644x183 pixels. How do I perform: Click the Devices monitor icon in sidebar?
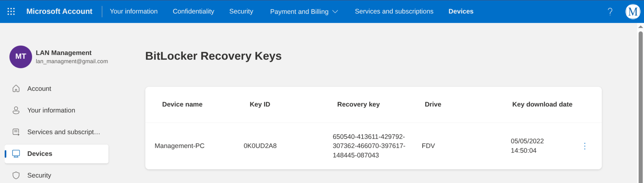[x=16, y=154]
